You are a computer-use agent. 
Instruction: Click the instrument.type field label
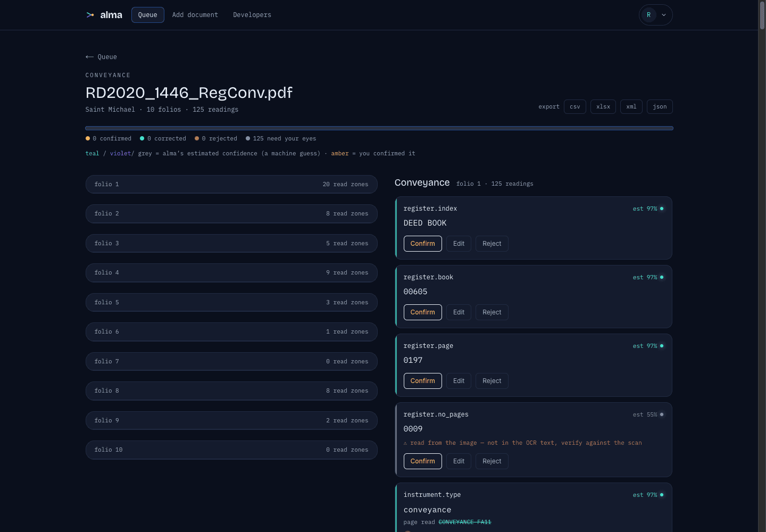pos(432,495)
